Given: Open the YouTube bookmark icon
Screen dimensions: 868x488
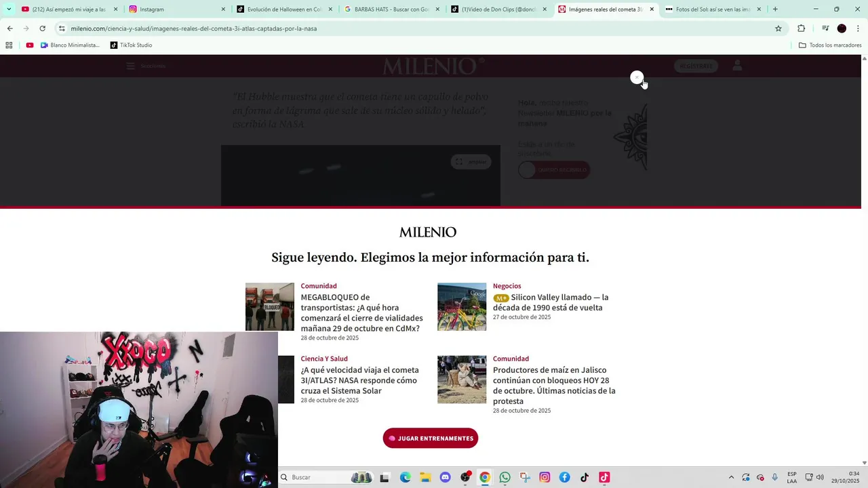Looking at the screenshot, I should point(30,45).
